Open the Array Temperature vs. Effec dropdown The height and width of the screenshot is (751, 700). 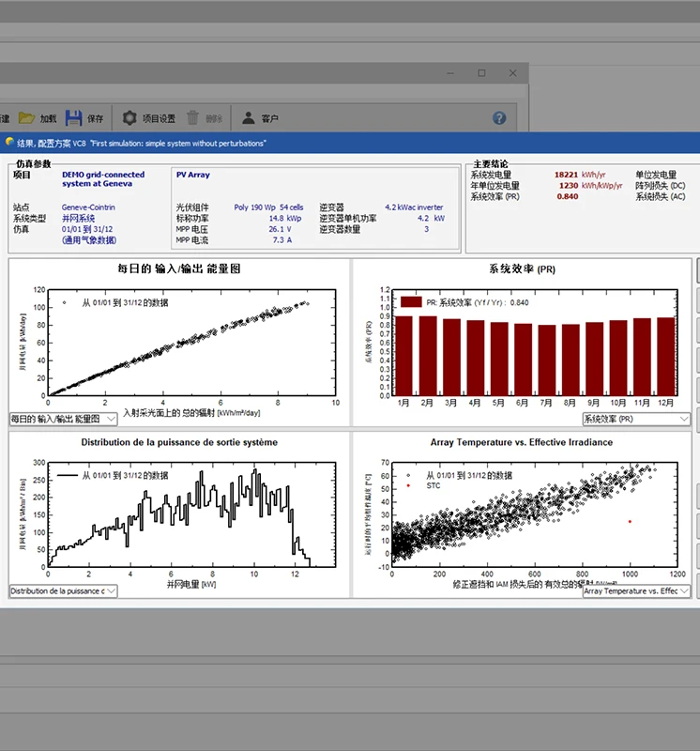pyautogui.click(x=636, y=591)
